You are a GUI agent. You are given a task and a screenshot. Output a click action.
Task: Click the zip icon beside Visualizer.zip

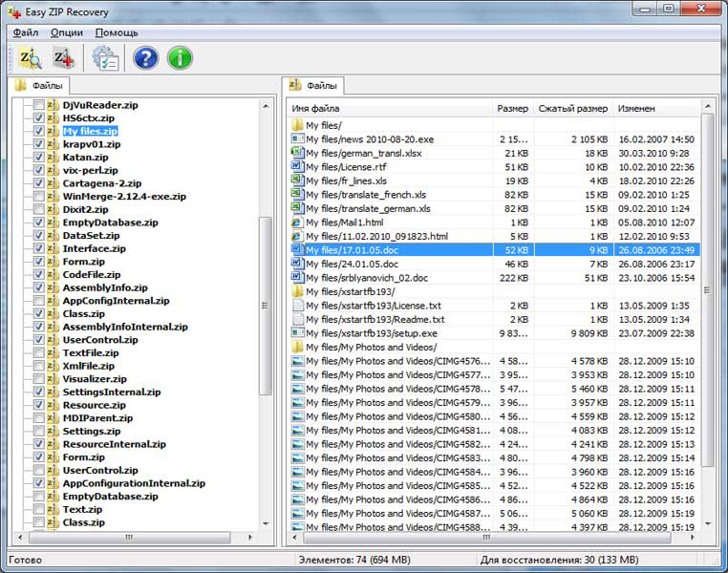coord(53,378)
